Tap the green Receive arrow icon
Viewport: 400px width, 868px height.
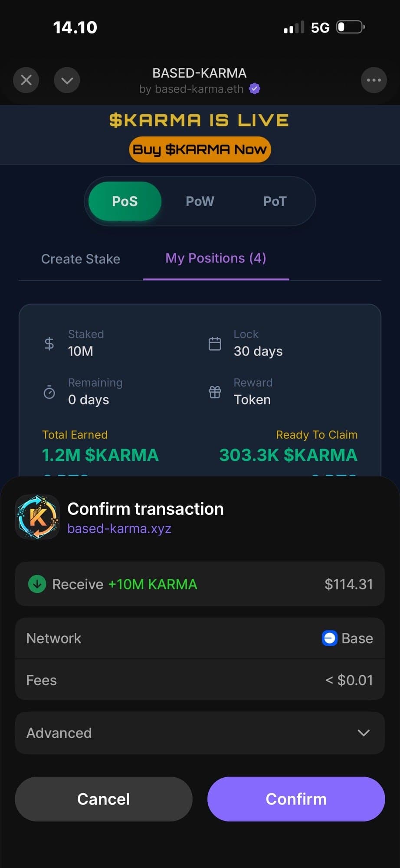37,584
